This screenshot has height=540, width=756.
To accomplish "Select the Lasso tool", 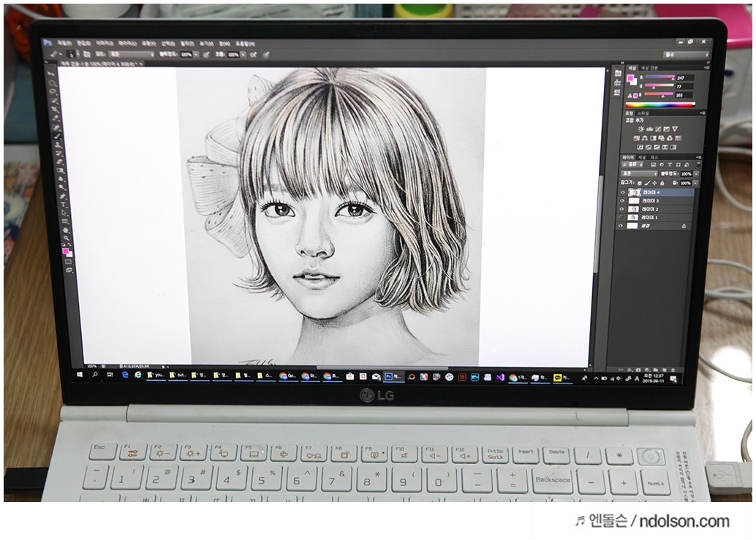I will (53, 91).
